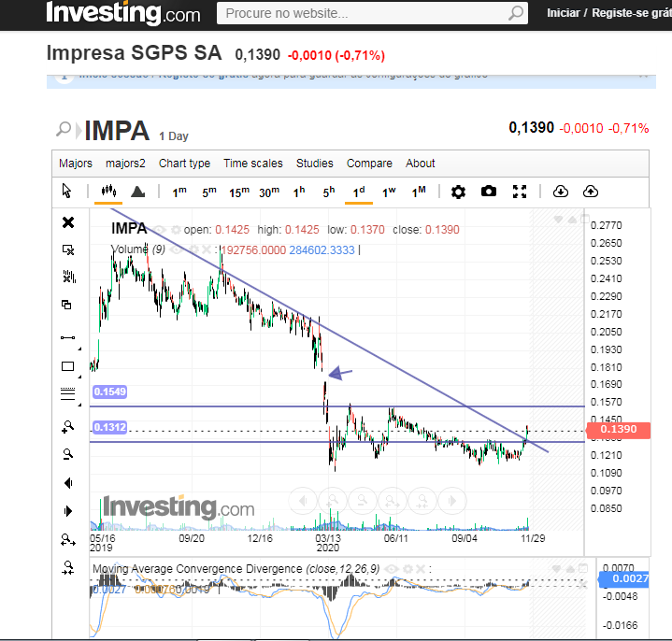Image resolution: width=672 pixels, height=641 pixels.
Task: Open the Studies menu
Action: pos(315,164)
